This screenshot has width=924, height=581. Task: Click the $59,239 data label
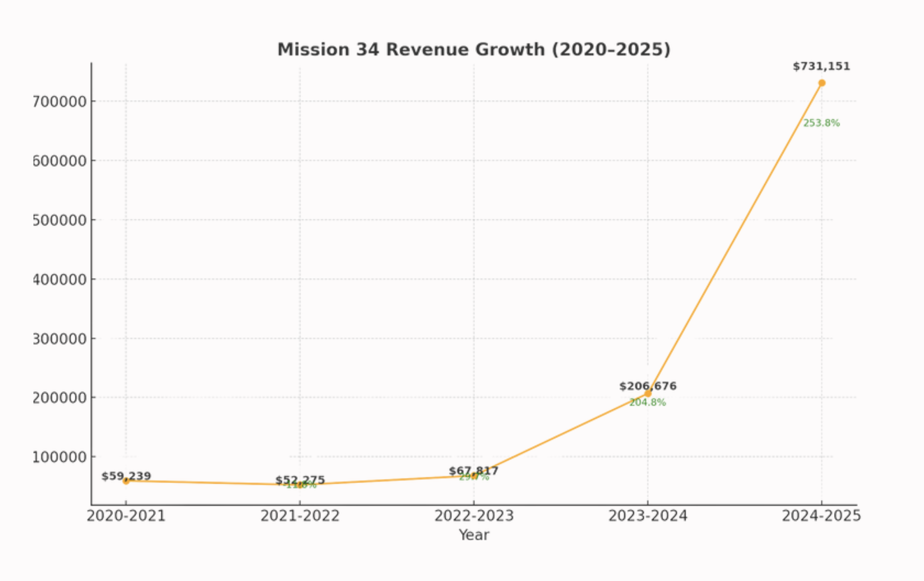126,476
